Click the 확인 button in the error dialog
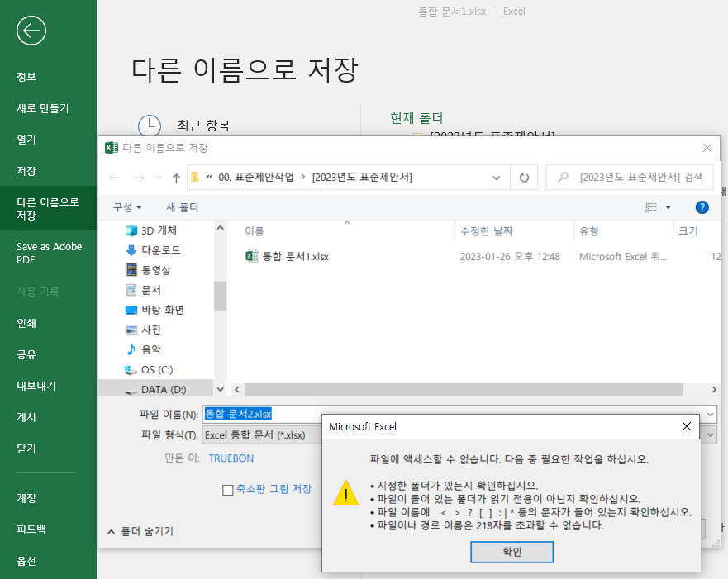 point(512,552)
